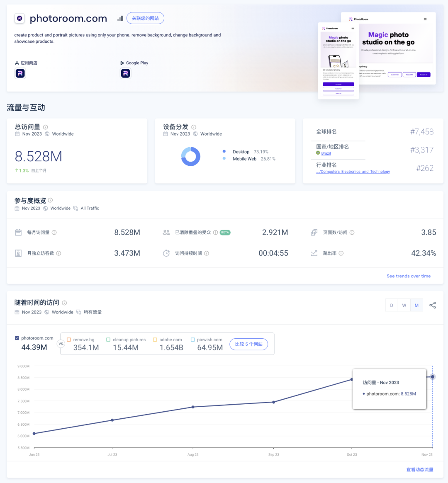Click the Desktop share 73.19%

(x=261, y=152)
